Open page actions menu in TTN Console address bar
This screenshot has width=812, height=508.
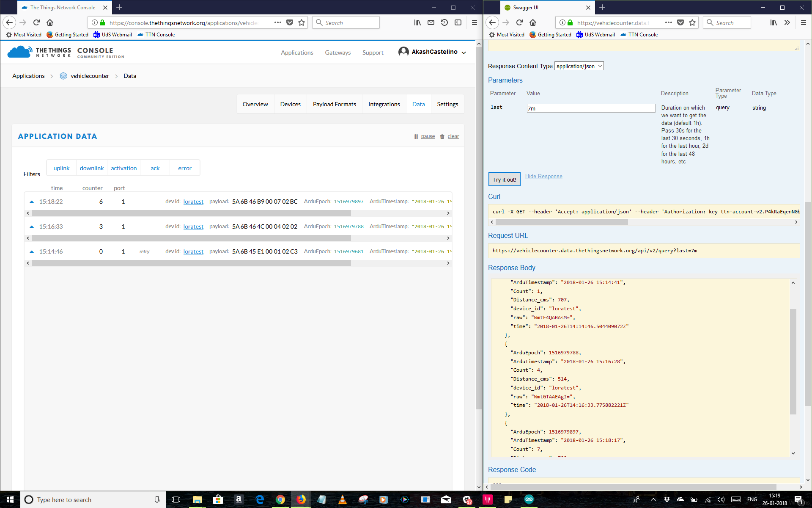tap(277, 22)
